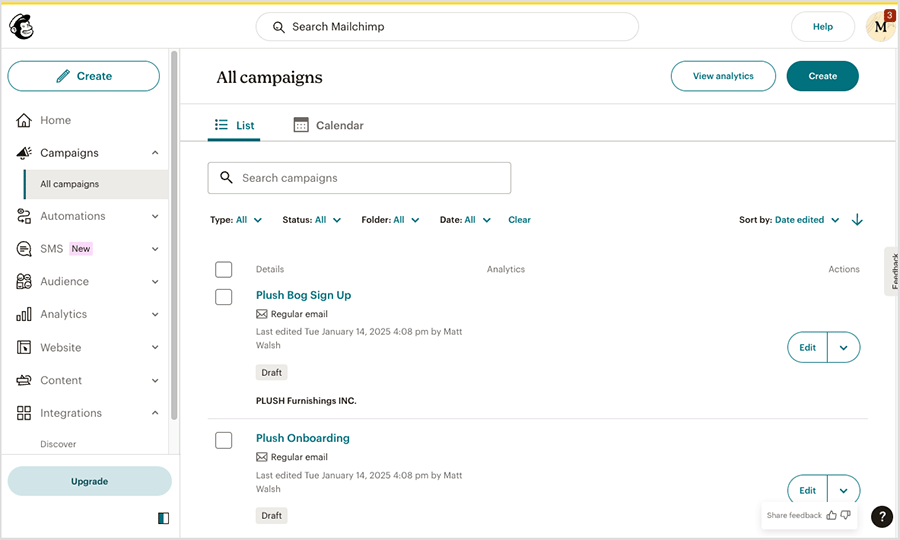The height and width of the screenshot is (540, 900).
Task: Click into the Search campaigns field
Action: pyautogui.click(x=359, y=178)
